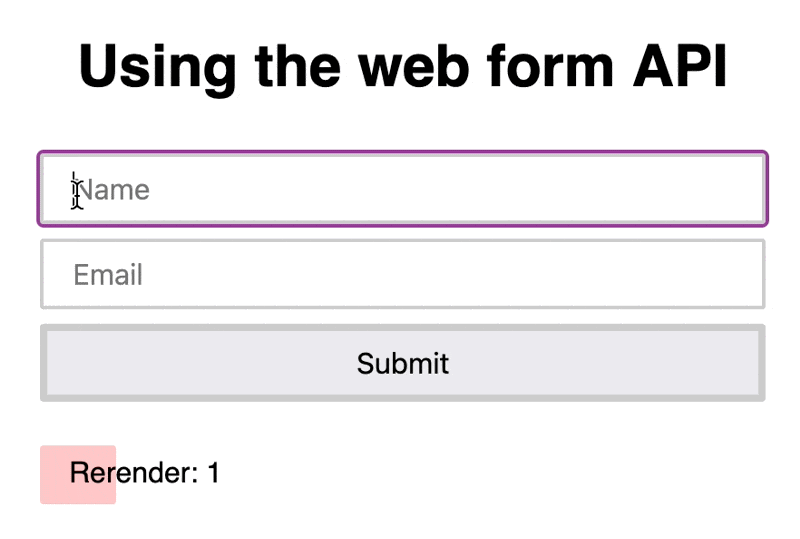Screen dimensions: 800x539
Task: Click the number 1 after Rerender
Action: click(x=213, y=473)
